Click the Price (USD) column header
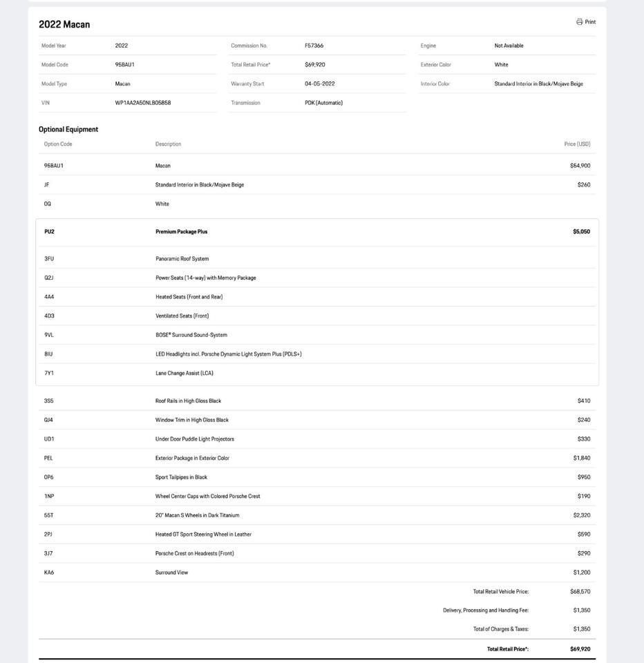This screenshot has width=644, height=663. pos(577,144)
